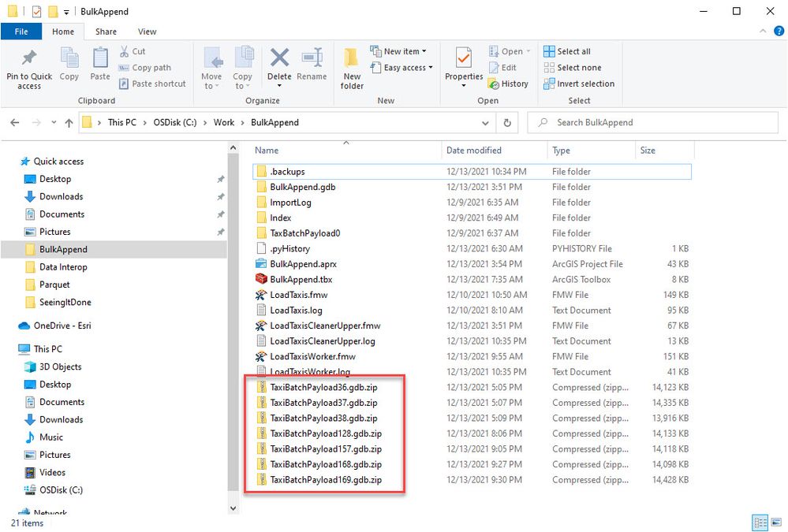Expand the address bar history dropdown

coord(487,122)
